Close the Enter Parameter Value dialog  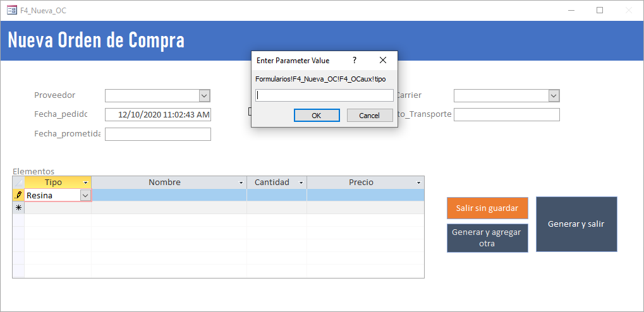pos(383,61)
